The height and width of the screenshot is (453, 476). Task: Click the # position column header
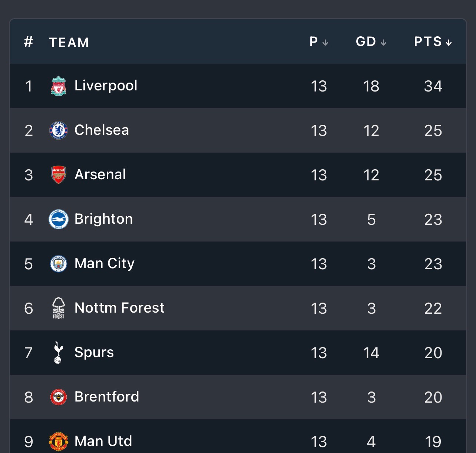pyautogui.click(x=29, y=42)
